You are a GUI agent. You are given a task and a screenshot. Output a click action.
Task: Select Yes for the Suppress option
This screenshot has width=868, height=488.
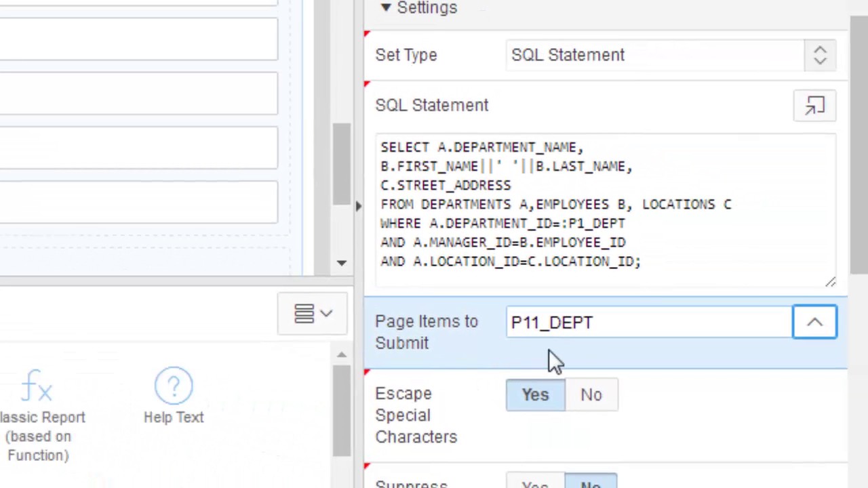click(535, 483)
